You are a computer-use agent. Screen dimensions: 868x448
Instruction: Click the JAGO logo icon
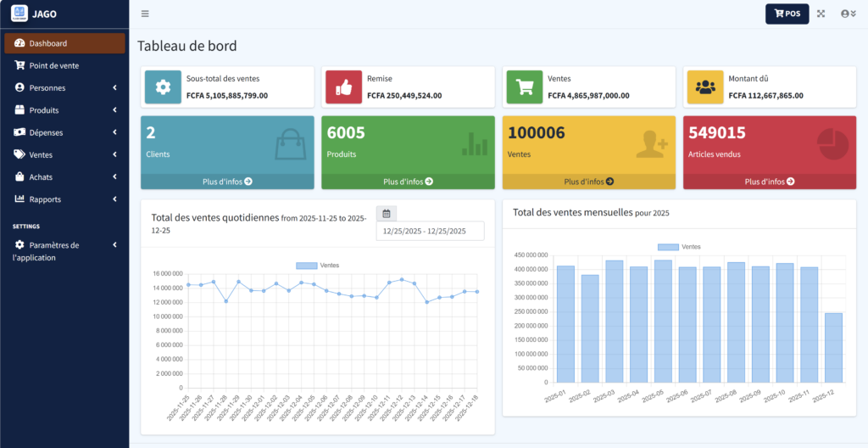pos(19,14)
